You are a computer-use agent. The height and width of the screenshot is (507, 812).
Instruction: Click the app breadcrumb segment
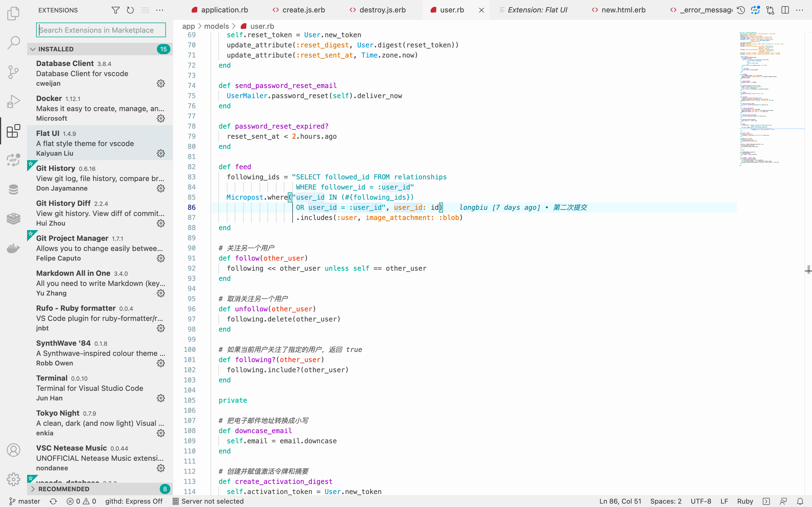[x=188, y=26]
